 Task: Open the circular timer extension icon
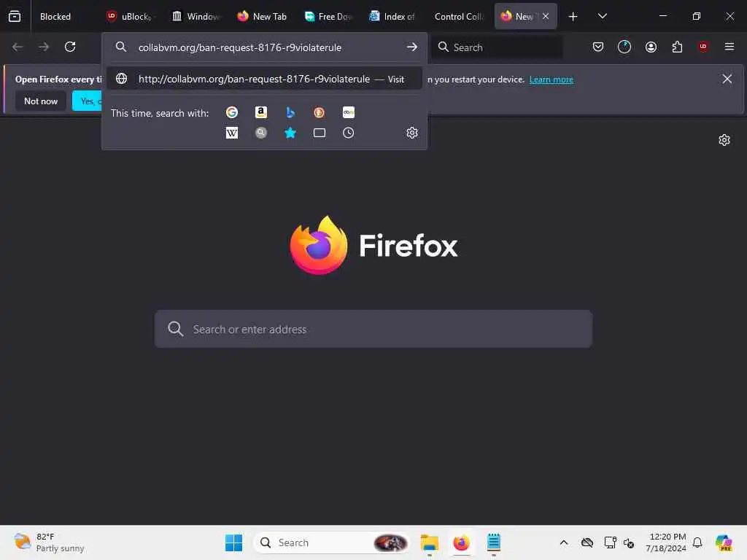tap(624, 47)
